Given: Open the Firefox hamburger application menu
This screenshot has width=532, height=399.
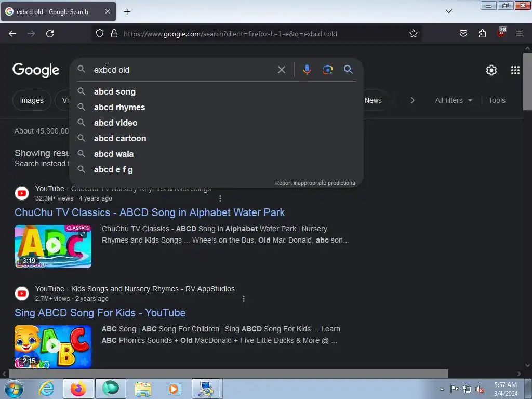Looking at the screenshot, I should [x=520, y=34].
